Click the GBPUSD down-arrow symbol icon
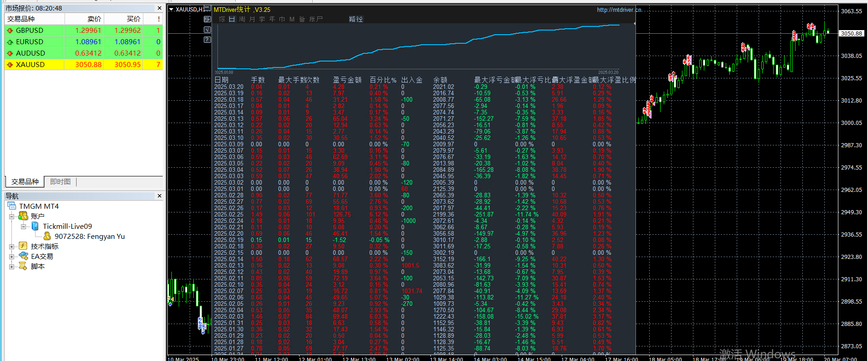 coord(10,31)
